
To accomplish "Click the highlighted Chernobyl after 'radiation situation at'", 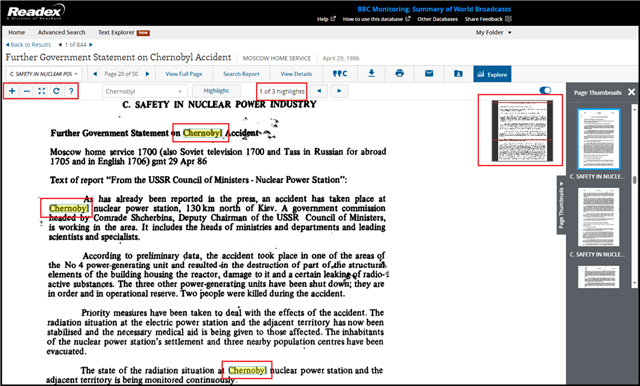I will coord(247,370).
